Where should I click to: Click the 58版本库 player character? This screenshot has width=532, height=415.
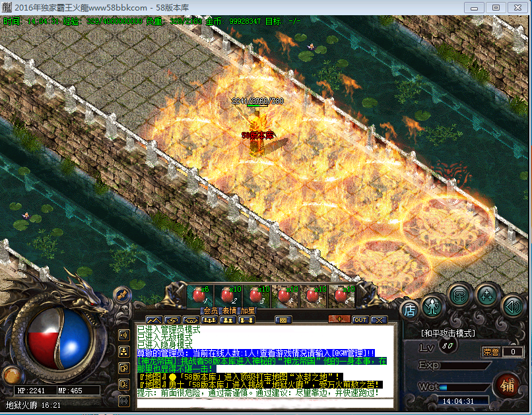[258, 133]
